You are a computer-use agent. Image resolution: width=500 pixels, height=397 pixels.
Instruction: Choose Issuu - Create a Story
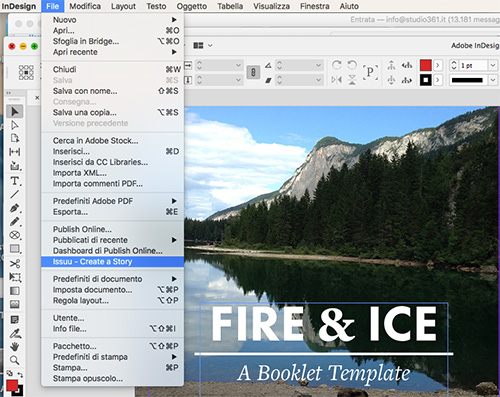pyautogui.click(x=113, y=262)
